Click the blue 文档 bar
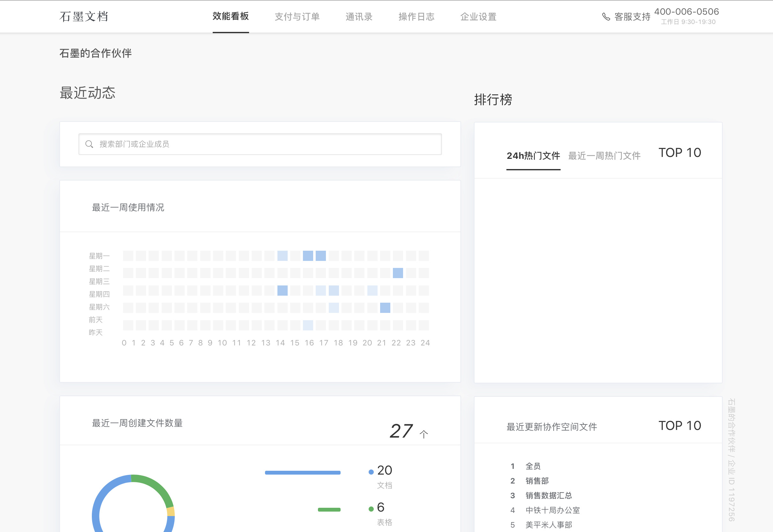773x532 pixels. tap(303, 472)
